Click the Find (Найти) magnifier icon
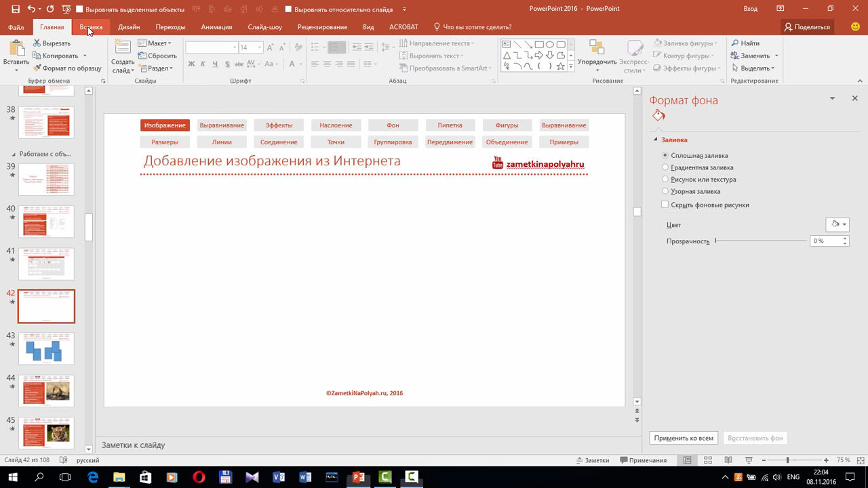Viewport: 868px width, 488px height. coord(735,43)
